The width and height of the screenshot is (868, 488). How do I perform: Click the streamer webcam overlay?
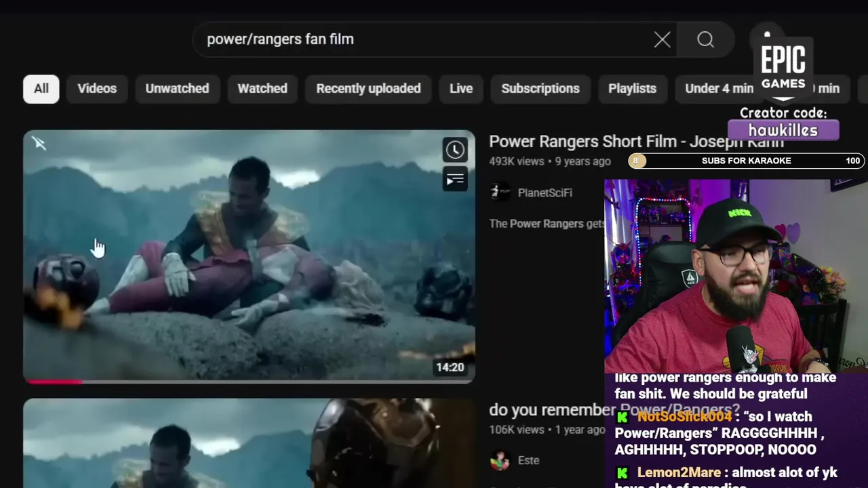736,276
